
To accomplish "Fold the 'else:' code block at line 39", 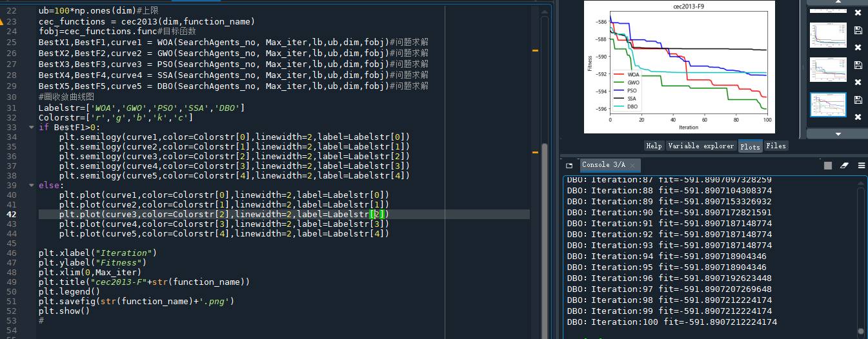I will [31, 185].
